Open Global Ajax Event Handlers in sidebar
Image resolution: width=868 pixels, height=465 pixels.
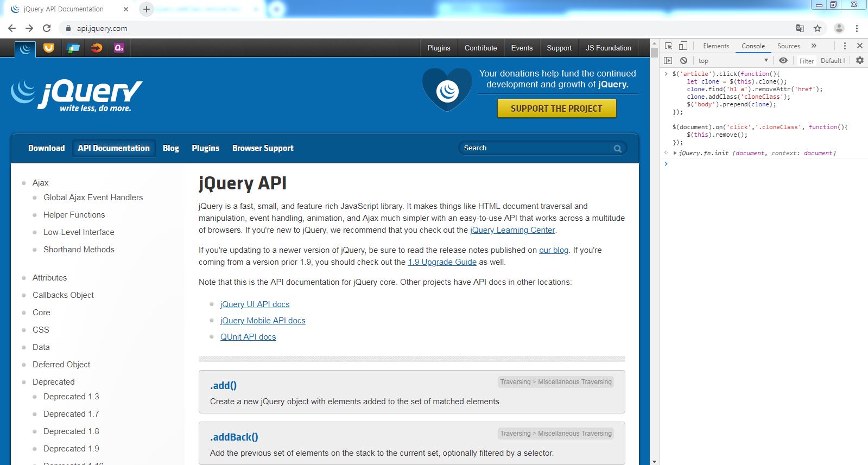tap(93, 198)
